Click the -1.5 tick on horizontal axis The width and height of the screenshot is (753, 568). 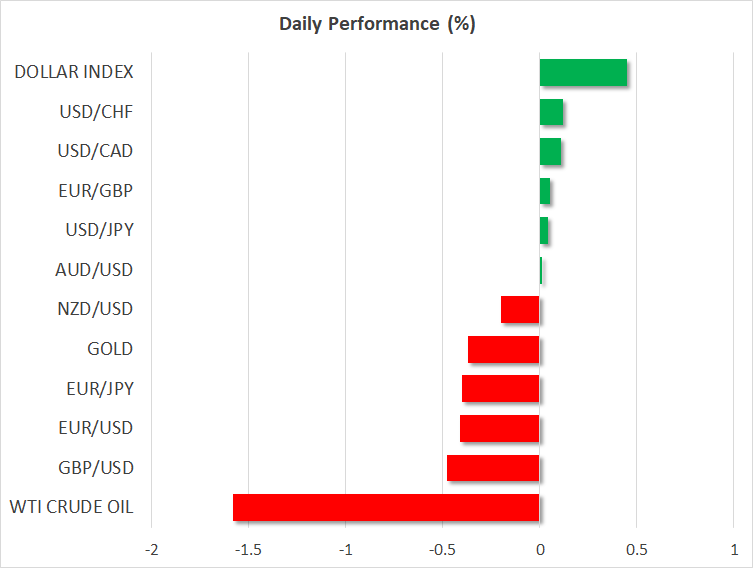(x=248, y=549)
